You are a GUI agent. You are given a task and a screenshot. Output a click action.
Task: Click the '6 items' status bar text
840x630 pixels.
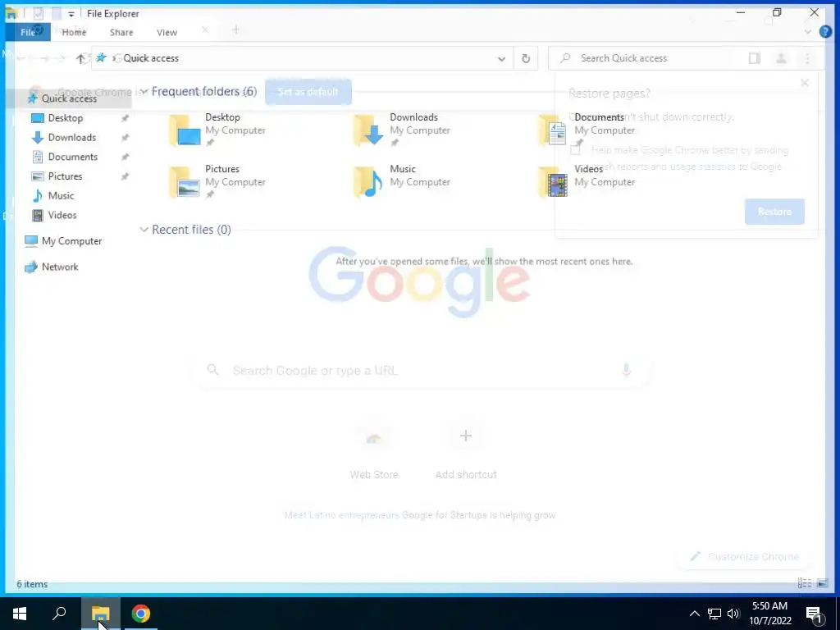pyautogui.click(x=32, y=584)
